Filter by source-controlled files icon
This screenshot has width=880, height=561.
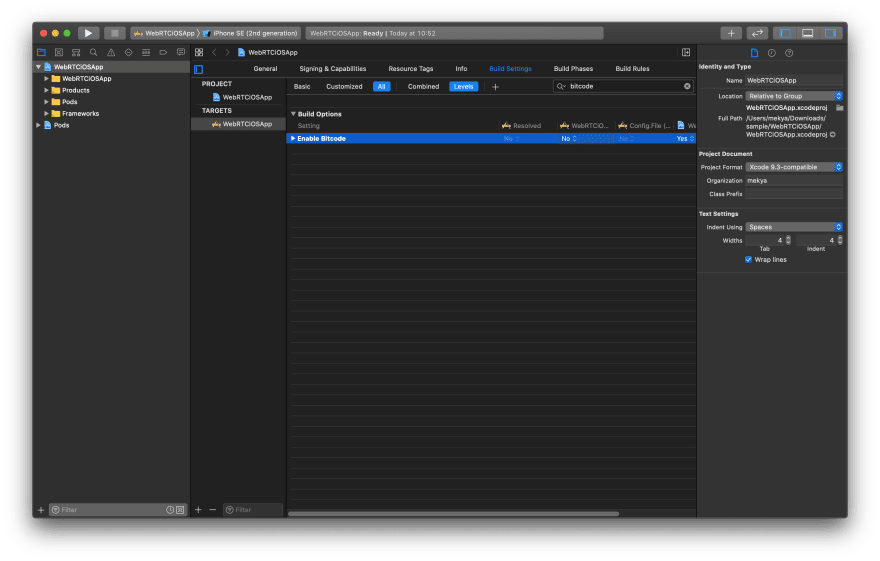(x=180, y=510)
